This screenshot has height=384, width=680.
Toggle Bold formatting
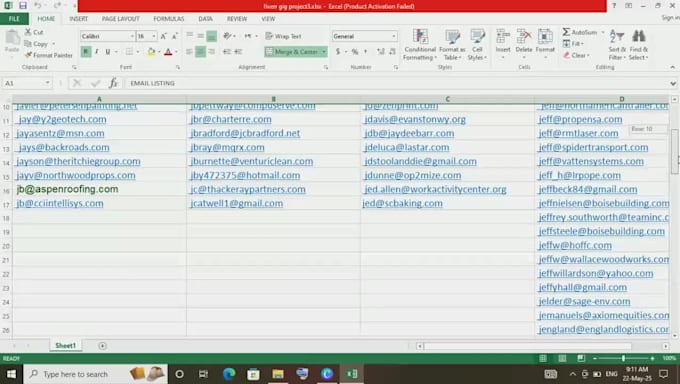click(x=85, y=52)
